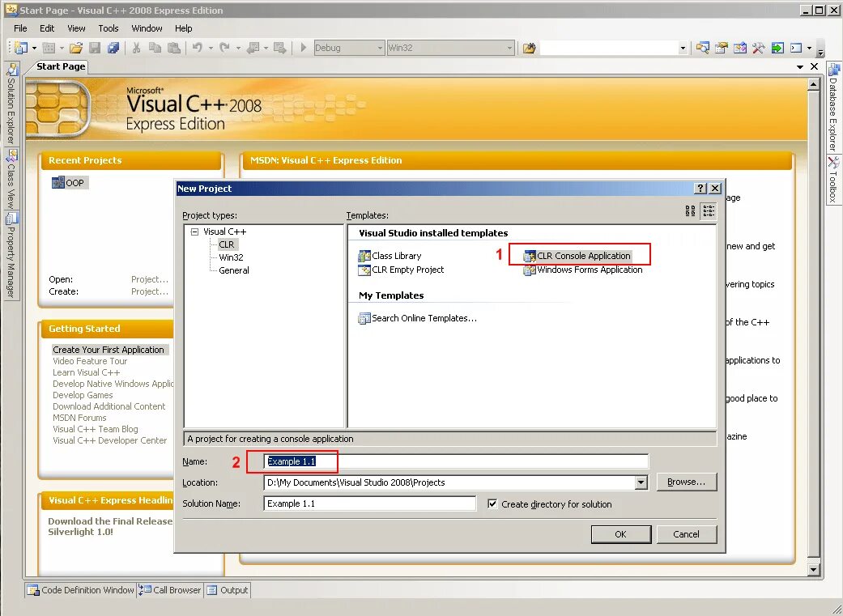
Task: Click the Browse... button
Action: pos(687,482)
